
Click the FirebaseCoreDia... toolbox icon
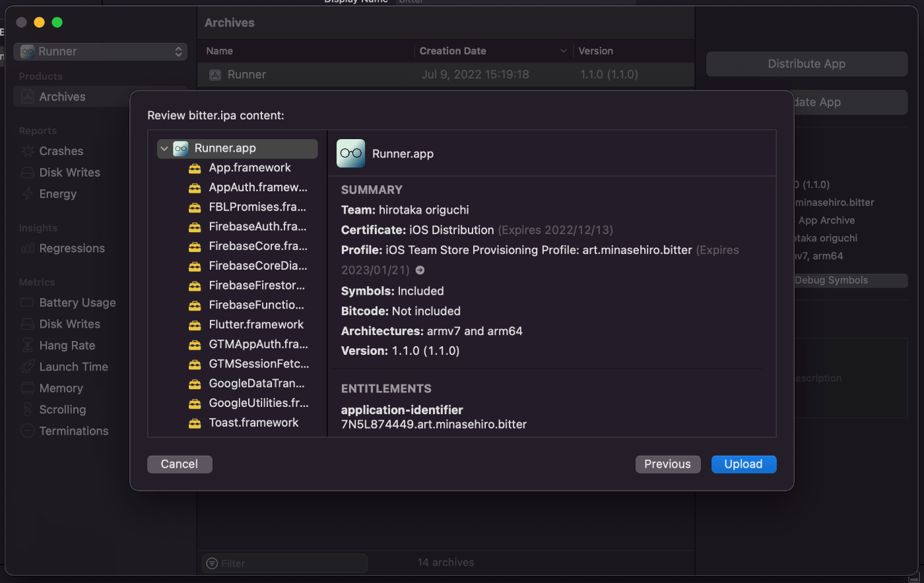click(x=195, y=266)
